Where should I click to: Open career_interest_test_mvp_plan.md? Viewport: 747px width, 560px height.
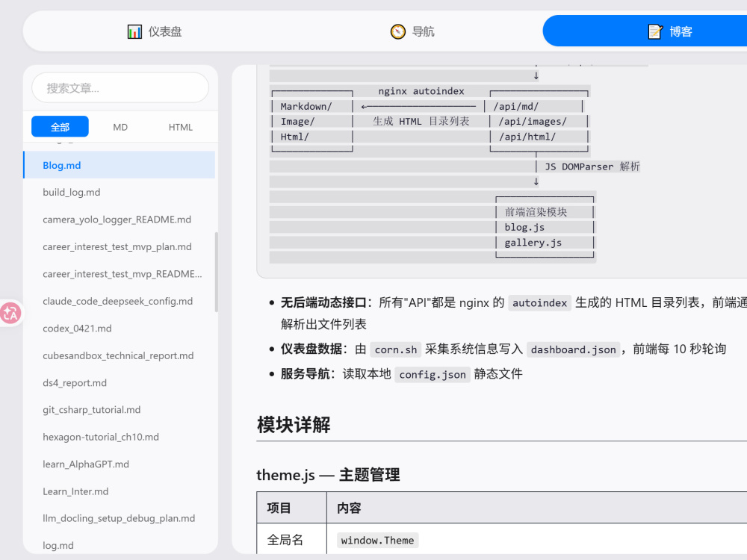(119, 246)
